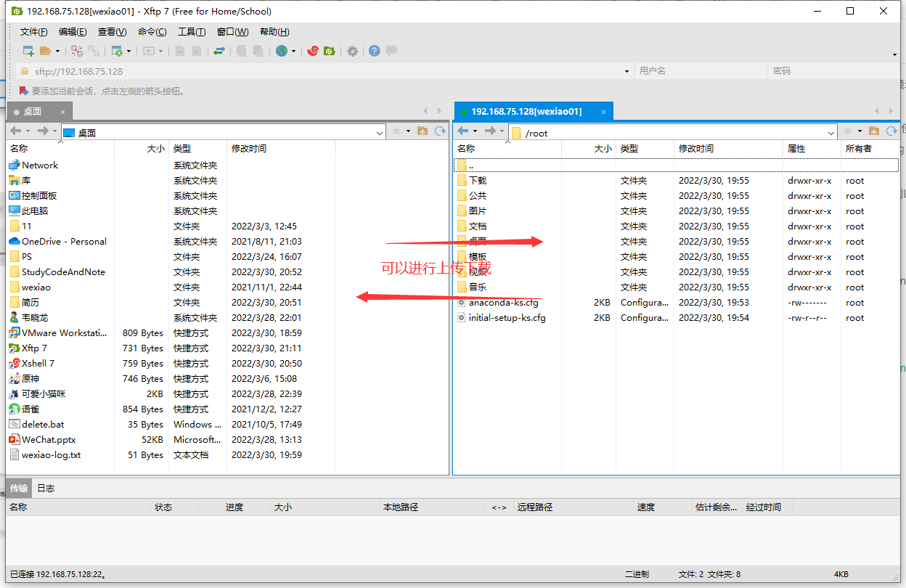Click the gray play-arrow toolbar icon
The height and width of the screenshot is (588, 906).
pyautogui.click(x=149, y=51)
